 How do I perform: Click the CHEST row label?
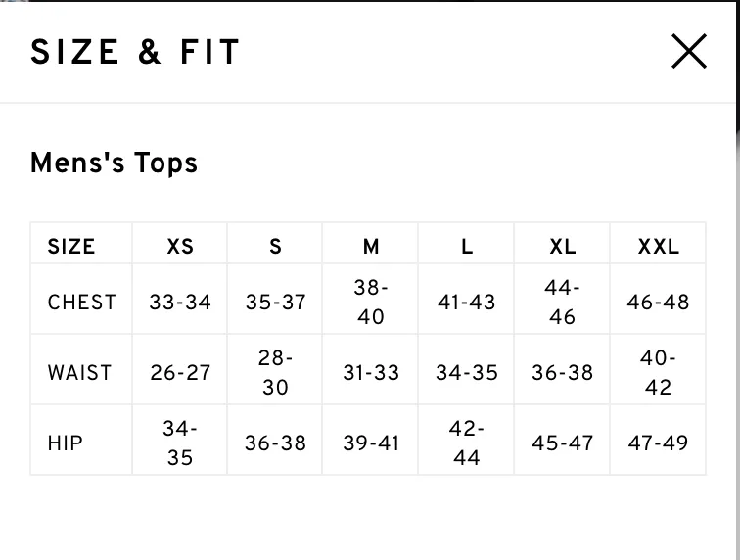tap(81, 303)
